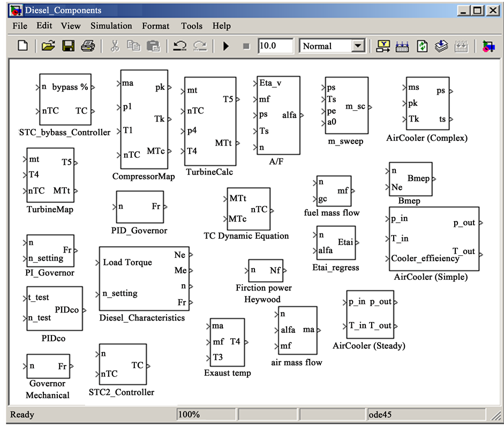Expand the Normal simulation mode dropdown
Viewport: 504px width, 426px height.
click(x=358, y=46)
